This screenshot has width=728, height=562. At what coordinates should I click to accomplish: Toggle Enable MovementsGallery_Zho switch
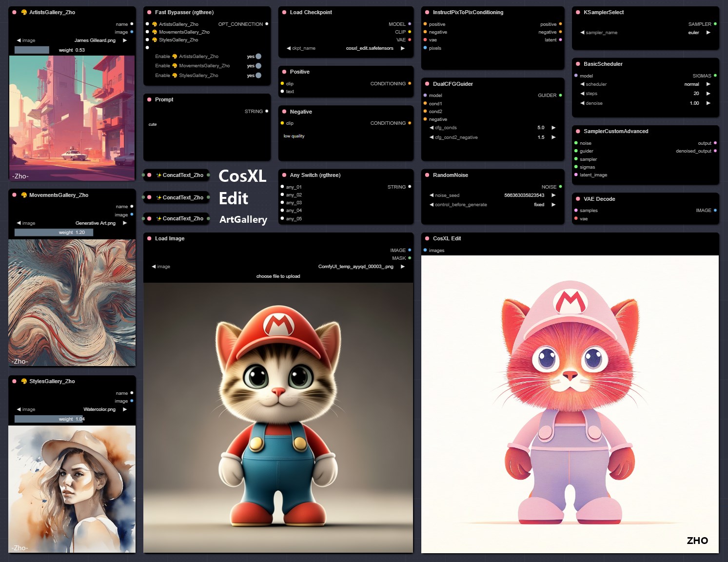(258, 66)
